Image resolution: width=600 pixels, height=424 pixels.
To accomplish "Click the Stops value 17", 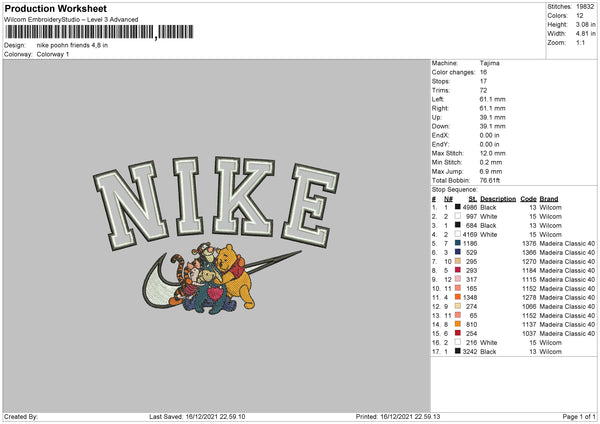I will coord(483,81).
